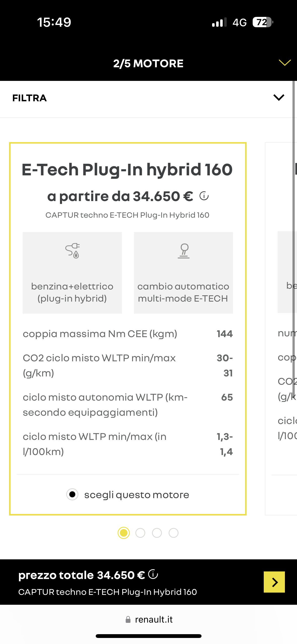Select the 'scegli questo motore' radio button
The image size is (297, 644).
(72, 494)
